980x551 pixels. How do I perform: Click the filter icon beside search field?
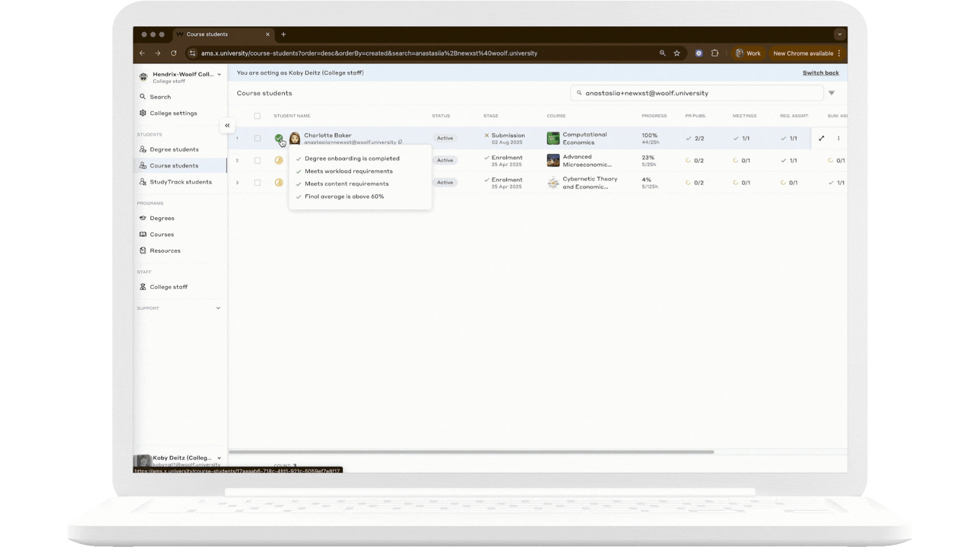[831, 93]
